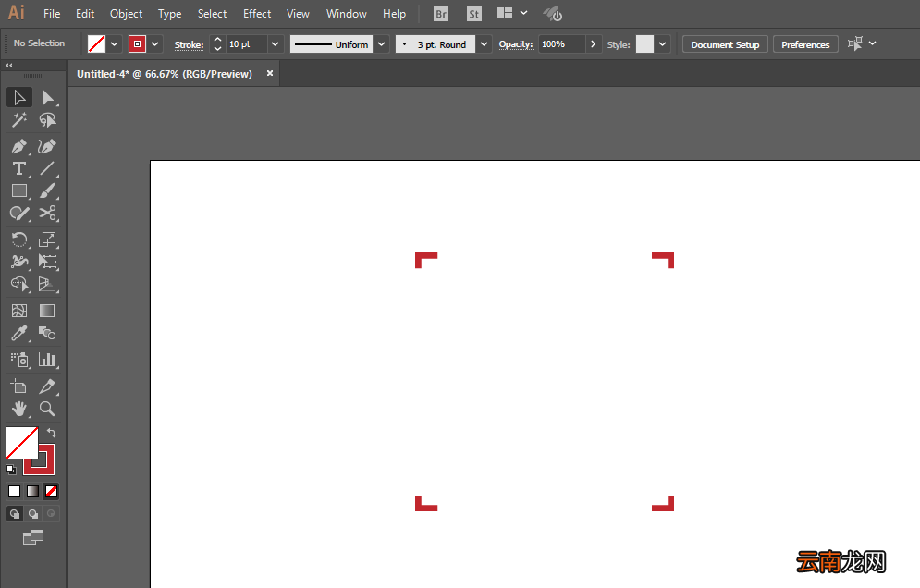Image resolution: width=920 pixels, height=588 pixels.
Task: Expand the 3 pt. Round brush dropdown
Action: (485, 44)
